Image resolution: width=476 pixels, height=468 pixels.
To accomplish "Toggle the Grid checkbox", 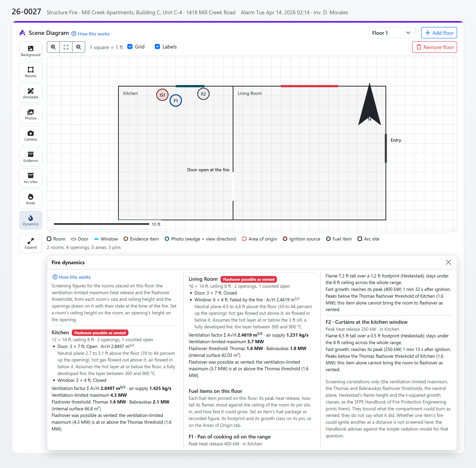I will point(130,46).
